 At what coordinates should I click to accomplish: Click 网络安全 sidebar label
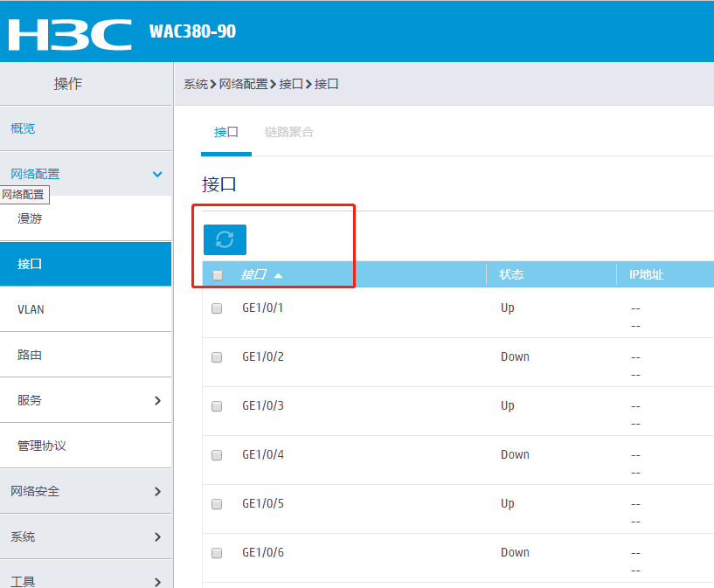tap(35, 491)
